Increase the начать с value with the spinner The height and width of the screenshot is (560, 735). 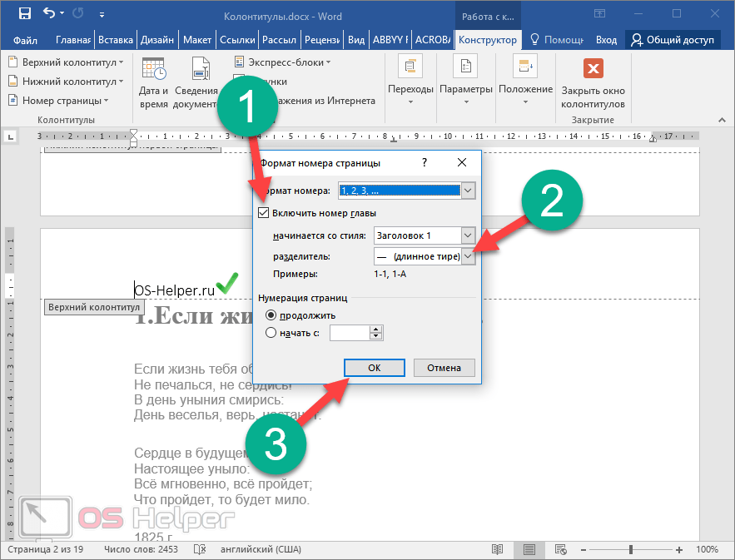tap(376, 330)
